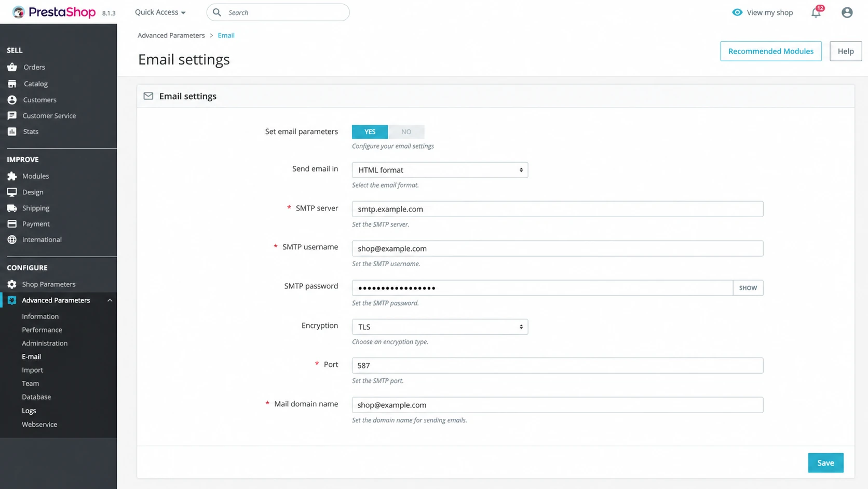Go to Team submenu item
868x489 pixels.
click(x=30, y=384)
